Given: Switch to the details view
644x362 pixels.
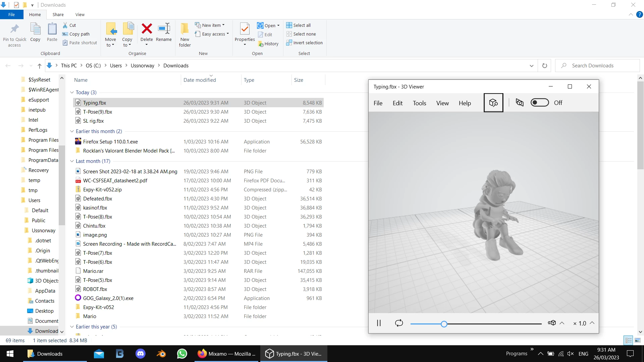Looking at the screenshot, I should coord(629,341).
